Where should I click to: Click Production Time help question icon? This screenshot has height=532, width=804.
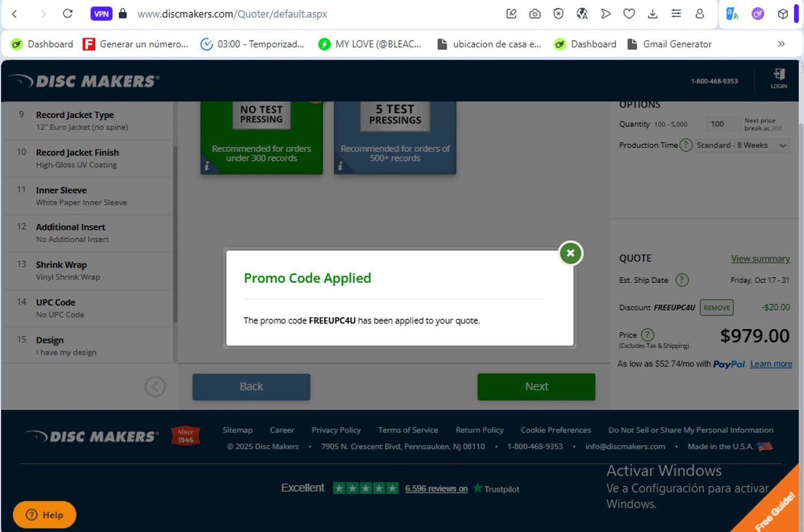tap(686, 145)
